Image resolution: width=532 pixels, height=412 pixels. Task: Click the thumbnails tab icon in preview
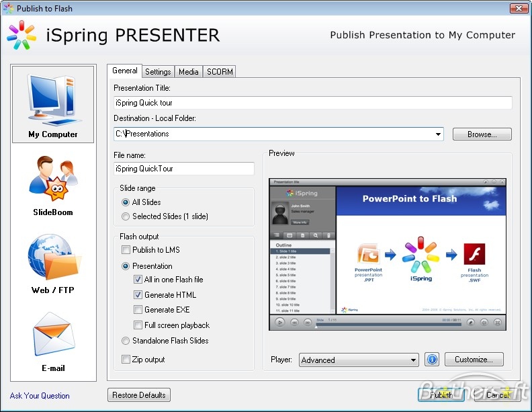[x=290, y=235]
